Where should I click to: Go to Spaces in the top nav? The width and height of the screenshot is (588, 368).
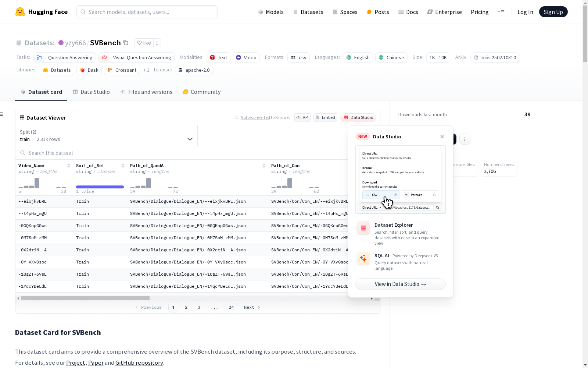[345, 12]
